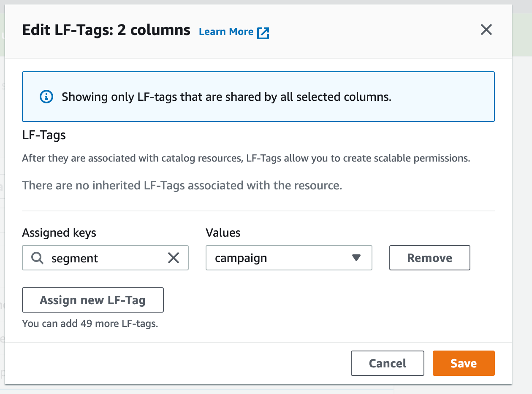Click the no inherited LF-Tags message
Image resolution: width=532 pixels, height=394 pixels.
pyautogui.click(x=182, y=185)
